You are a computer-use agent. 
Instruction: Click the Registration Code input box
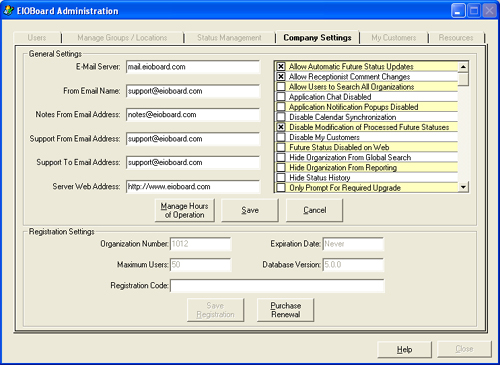pyautogui.click(x=277, y=286)
